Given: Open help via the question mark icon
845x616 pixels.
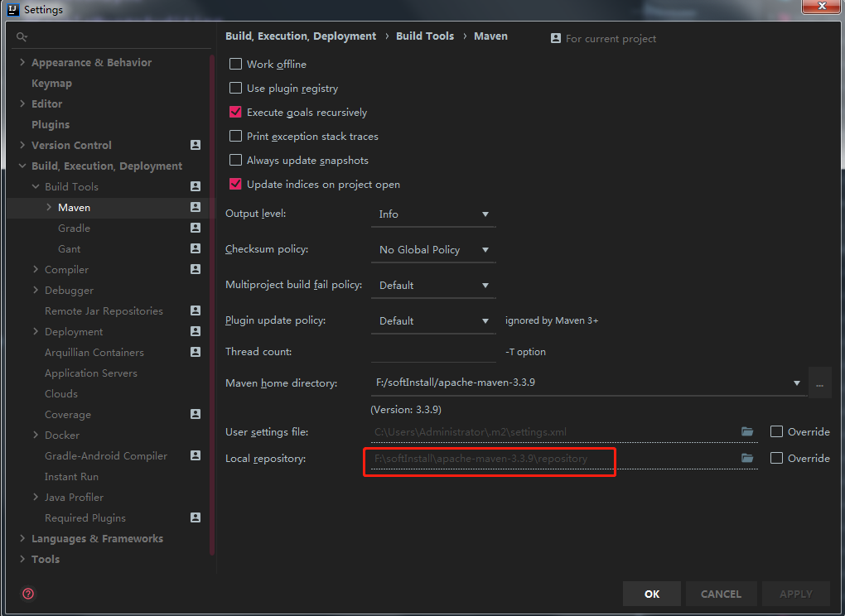Looking at the screenshot, I should coord(28,594).
